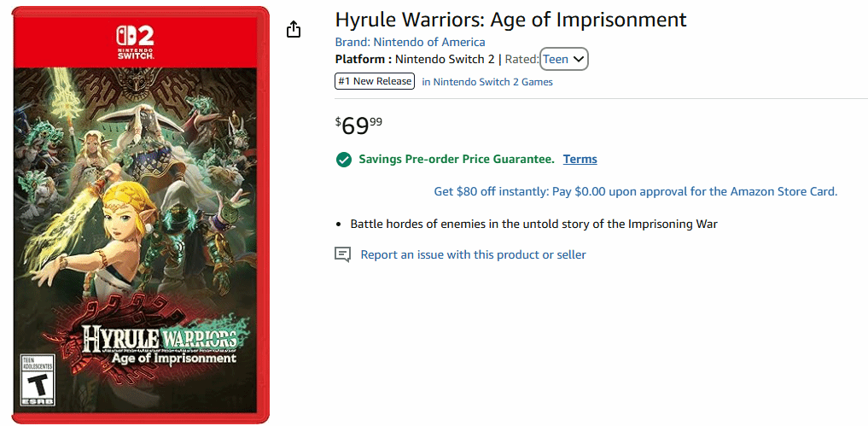Screen dimensions: 868x426
Task: Click the Nintendo Switch 2 logo on cover
Action: tap(135, 39)
